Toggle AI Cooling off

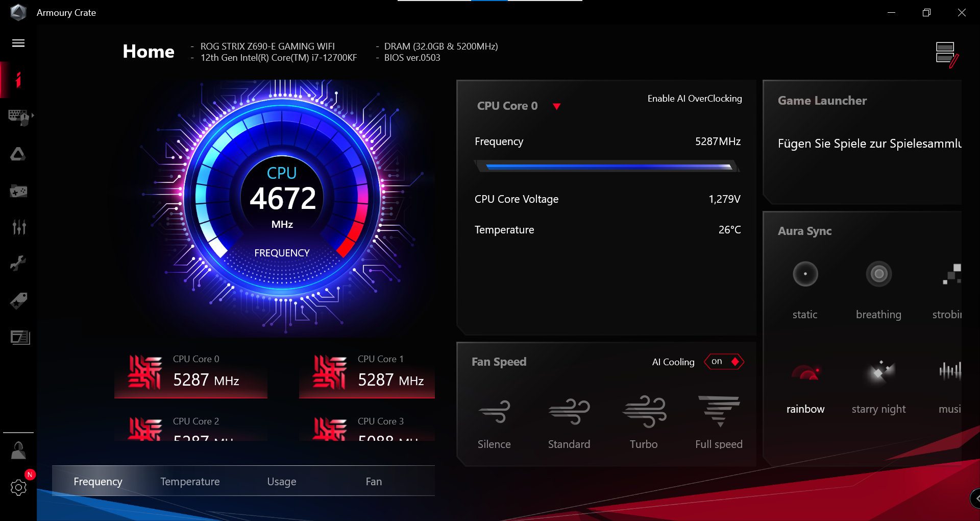pyautogui.click(x=723, y=362)
